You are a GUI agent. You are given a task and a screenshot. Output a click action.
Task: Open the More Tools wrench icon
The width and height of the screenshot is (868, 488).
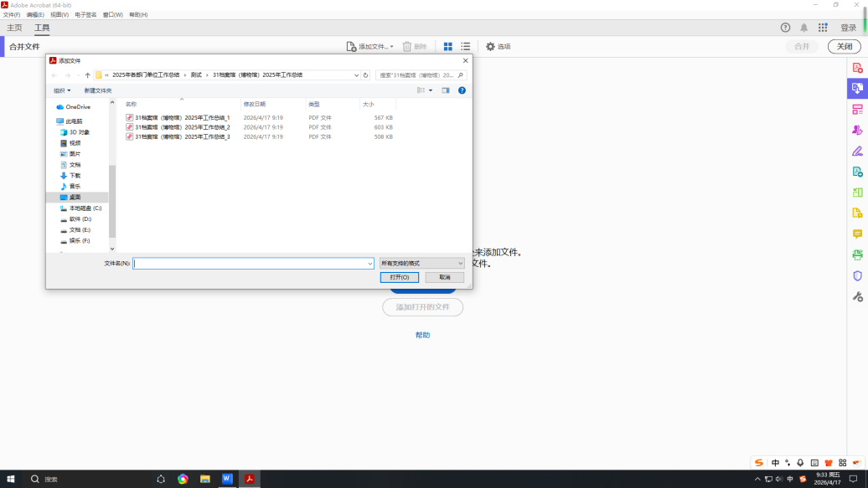coord(857,296)
